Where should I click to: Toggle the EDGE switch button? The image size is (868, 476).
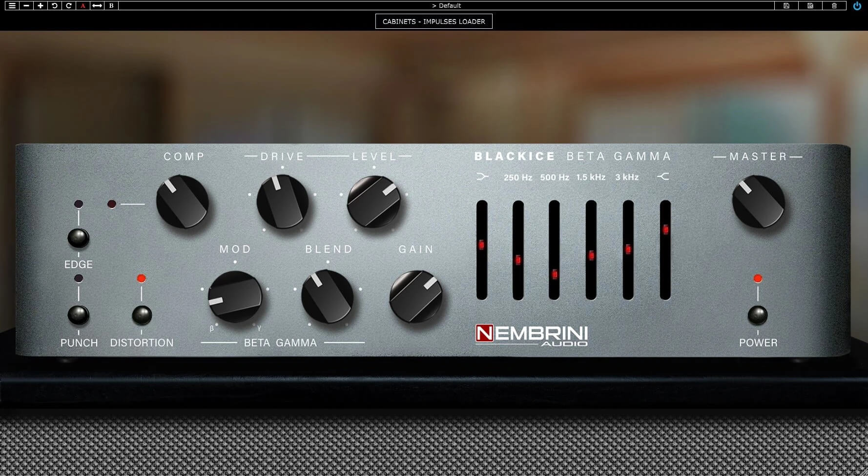click(78, 238)
